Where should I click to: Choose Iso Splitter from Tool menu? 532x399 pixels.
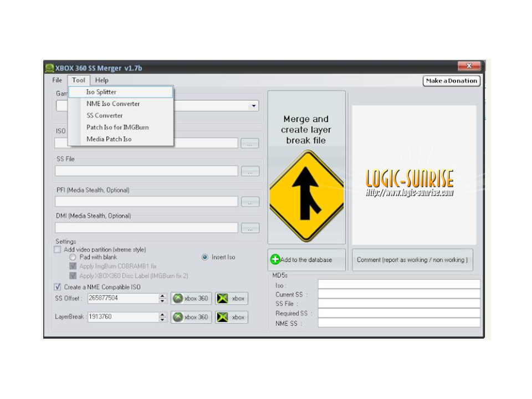point(120,92)
